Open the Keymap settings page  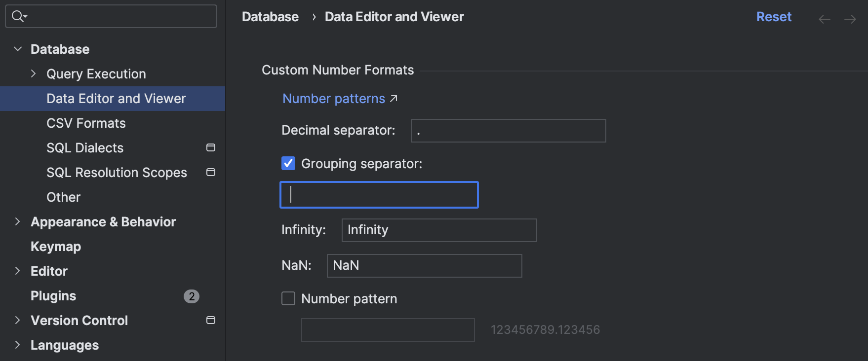point(56,247)
